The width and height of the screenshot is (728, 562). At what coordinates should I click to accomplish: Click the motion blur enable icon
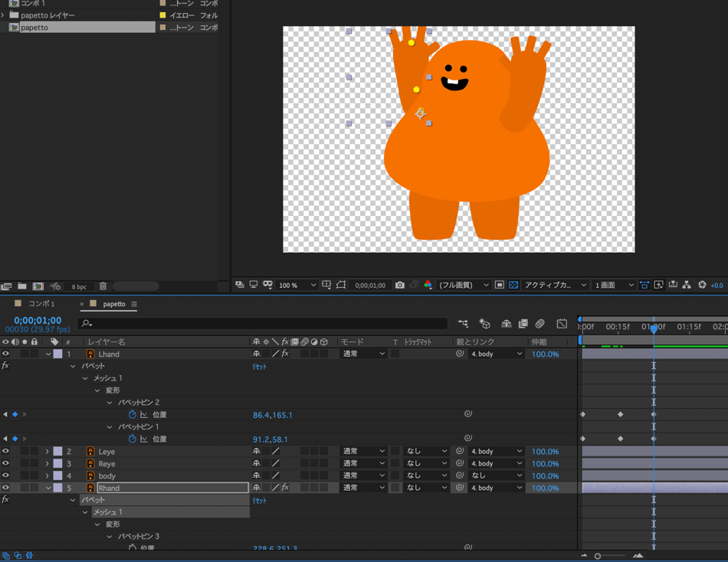540,324
